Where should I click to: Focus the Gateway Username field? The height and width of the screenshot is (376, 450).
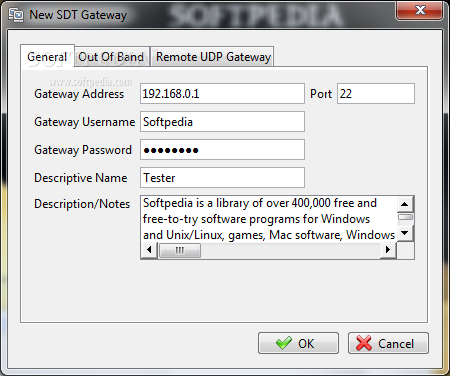(x=222, y=122)
